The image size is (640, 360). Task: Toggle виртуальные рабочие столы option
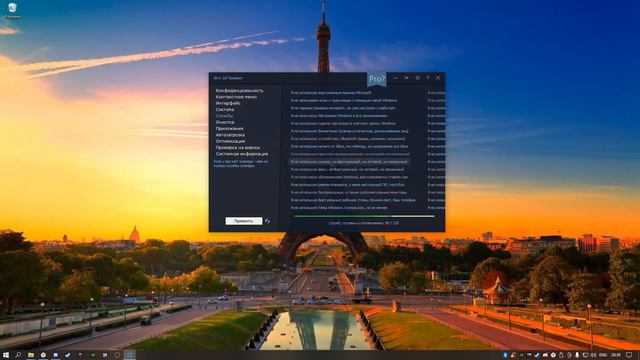tap(353, 200)
